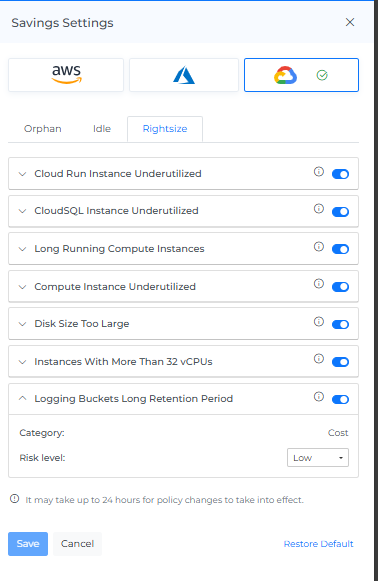Click the Cloud Run Instance Underutilized label
The image size is (378, 581).
tap(118, 173)
